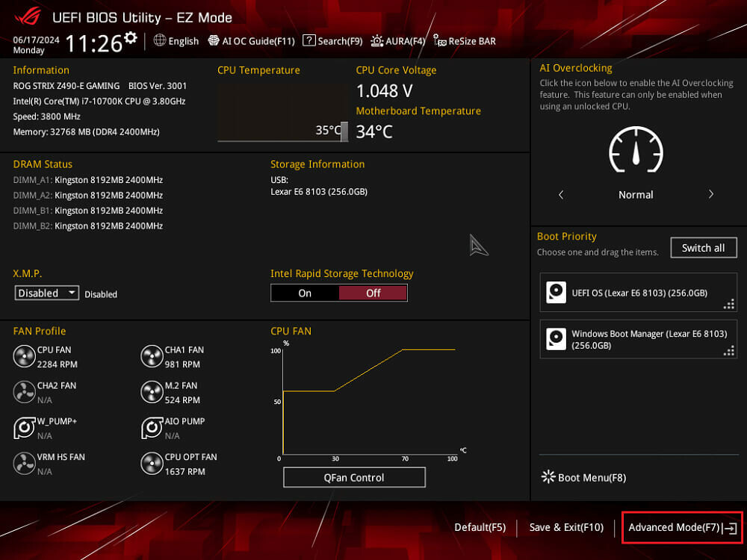Viewport: 747px width, 560px height.
Task: Click the Memory 32768 MB info line
Action: pos(86,132)
